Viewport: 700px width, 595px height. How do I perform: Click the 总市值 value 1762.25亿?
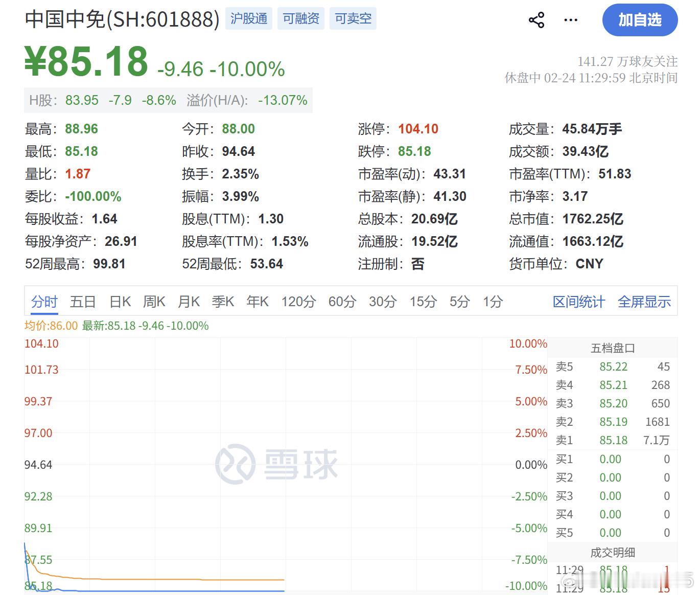[593, 219]
